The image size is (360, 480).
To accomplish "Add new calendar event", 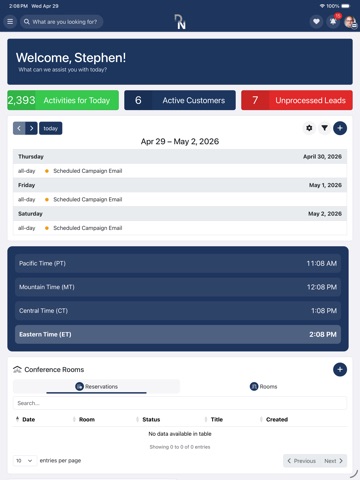I will [x=340, y=128].
